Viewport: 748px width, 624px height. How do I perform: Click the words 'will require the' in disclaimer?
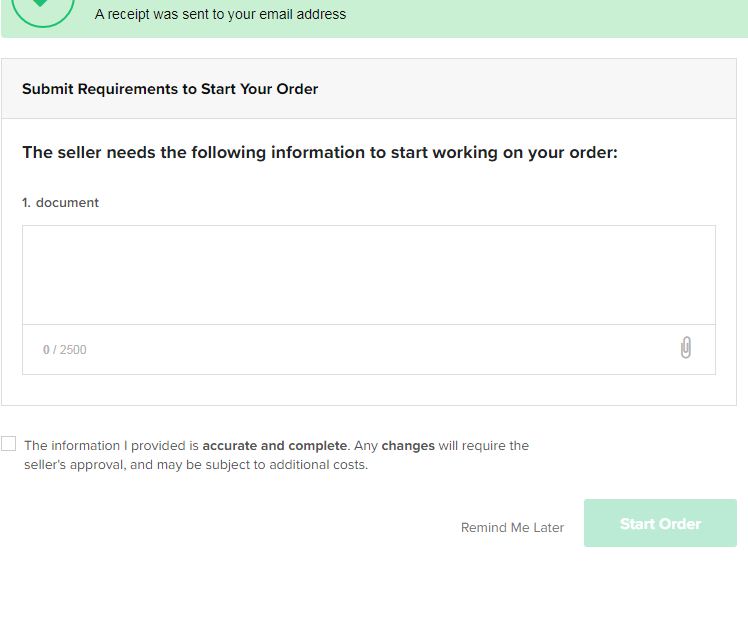pos(484,446)
